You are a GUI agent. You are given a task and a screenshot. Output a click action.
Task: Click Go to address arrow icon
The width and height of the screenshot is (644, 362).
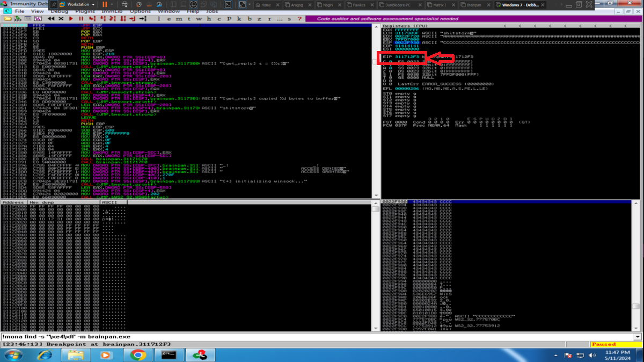(143, 19)
